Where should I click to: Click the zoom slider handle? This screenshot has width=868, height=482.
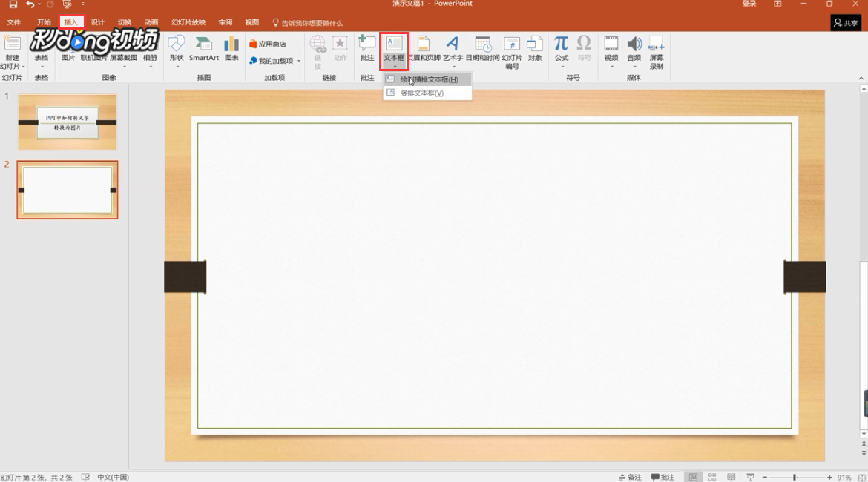795,477
